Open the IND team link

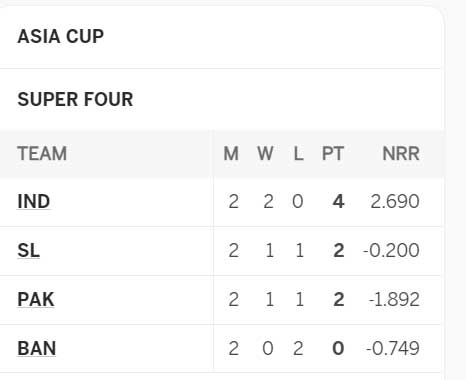pyautogui.click(x=34, y=202)
